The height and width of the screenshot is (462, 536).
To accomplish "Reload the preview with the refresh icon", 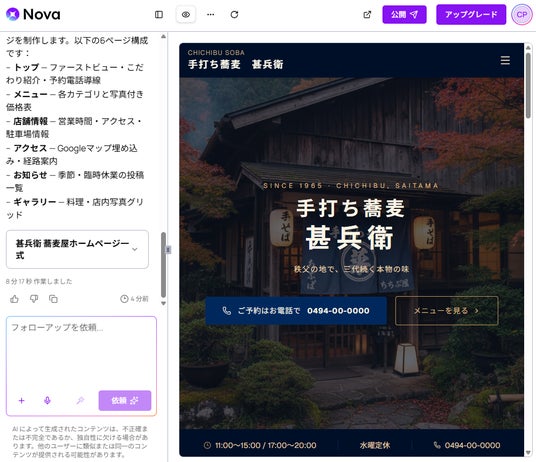I will (x=234, y=15).
